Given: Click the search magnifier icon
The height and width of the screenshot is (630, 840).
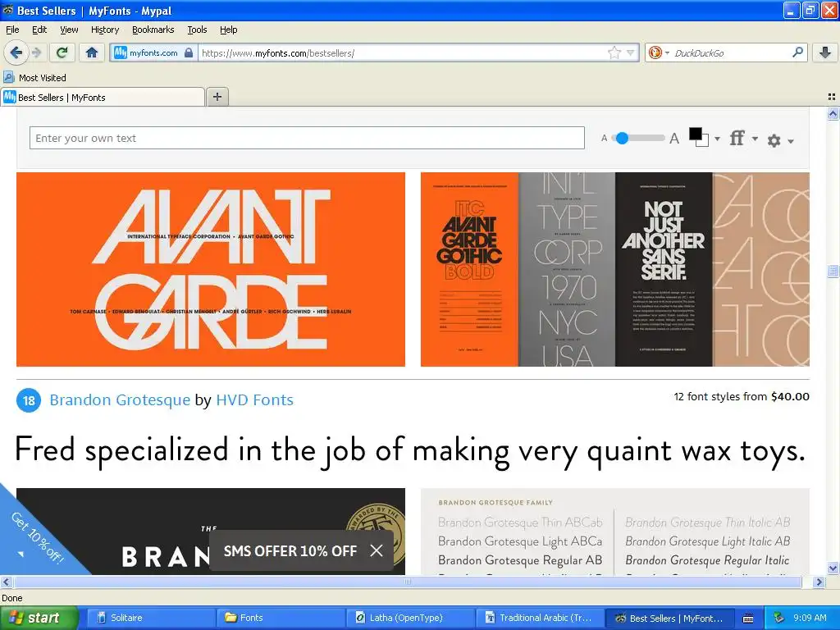Looking at the screenshot, I should click(797, 52).
